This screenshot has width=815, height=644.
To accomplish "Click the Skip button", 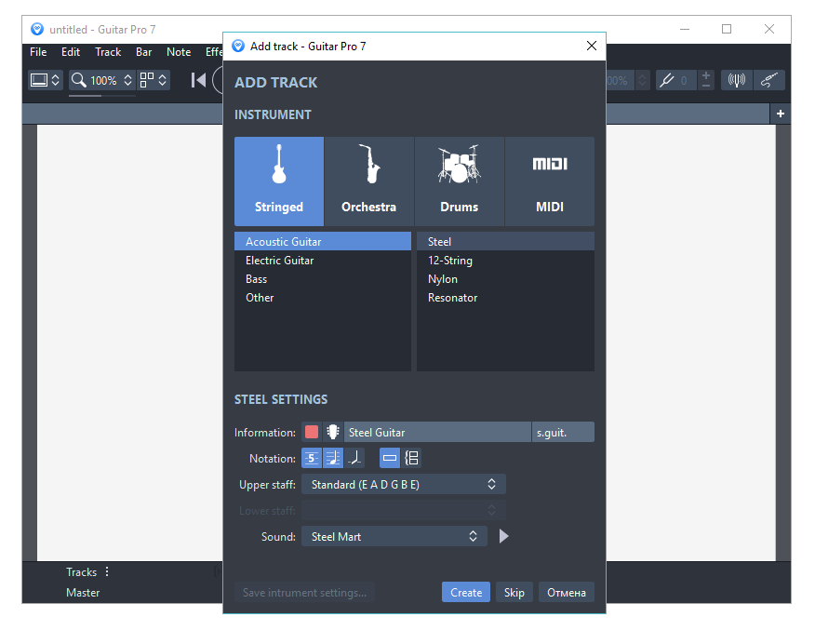I will pos(514,592).
